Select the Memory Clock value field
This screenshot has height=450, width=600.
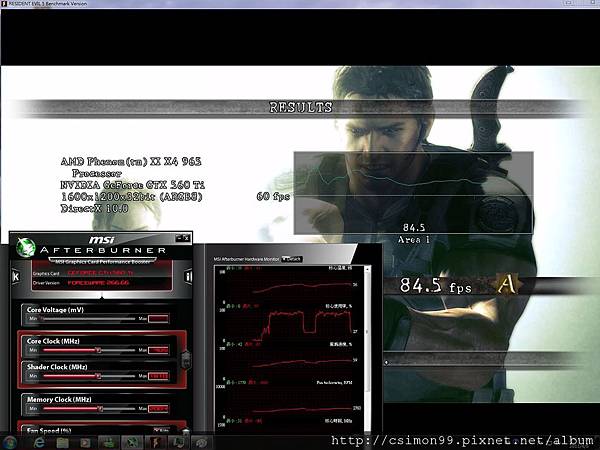(158, 409)
